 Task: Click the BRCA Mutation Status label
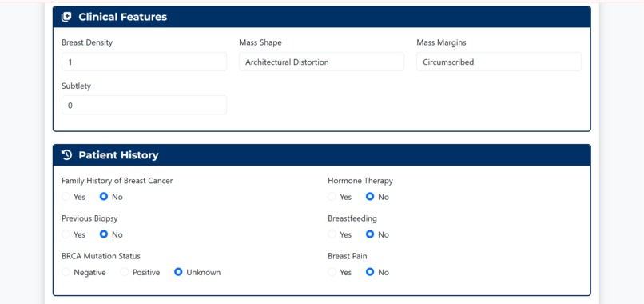click(101, 256)
